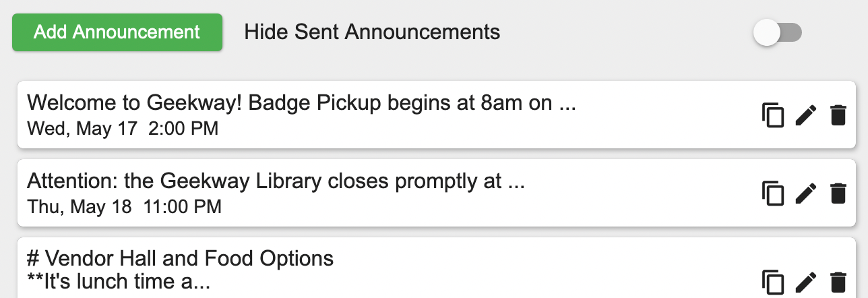The height and width of the screenshot is (298, 868).
Task: Edit the Welcome to Geekway announcement
Action: coord(806,115)
